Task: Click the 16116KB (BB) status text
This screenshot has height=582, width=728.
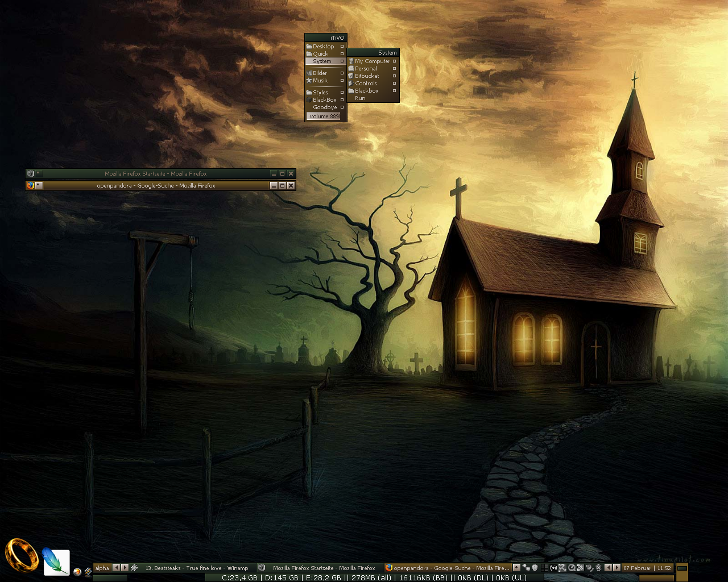Action: (423, 578)
